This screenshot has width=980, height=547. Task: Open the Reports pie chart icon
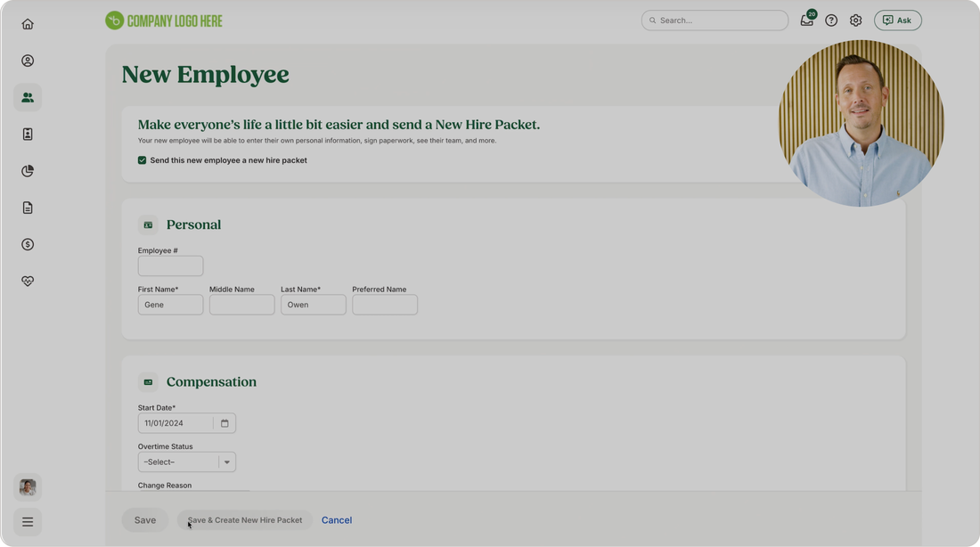[x=28, y=171]
